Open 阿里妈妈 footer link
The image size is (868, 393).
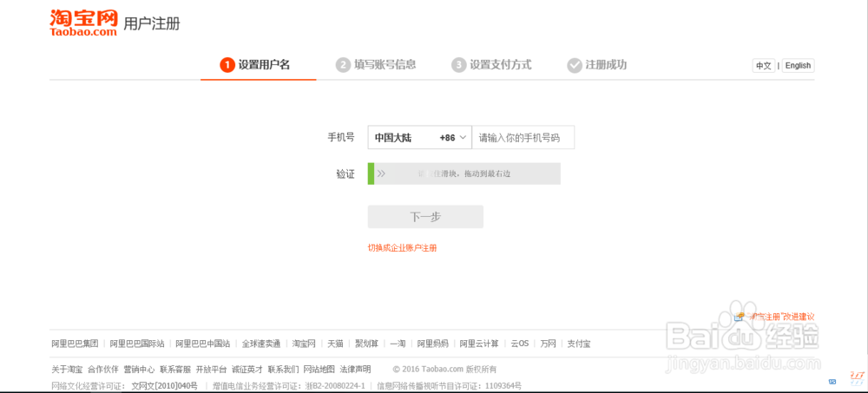point(433,344)
